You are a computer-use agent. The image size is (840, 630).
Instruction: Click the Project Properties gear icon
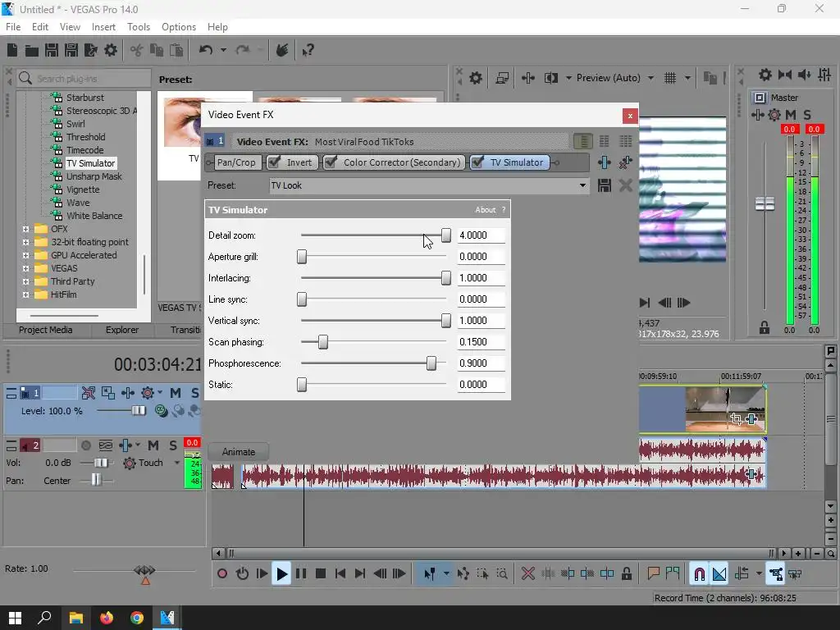[x=111, y=50]
